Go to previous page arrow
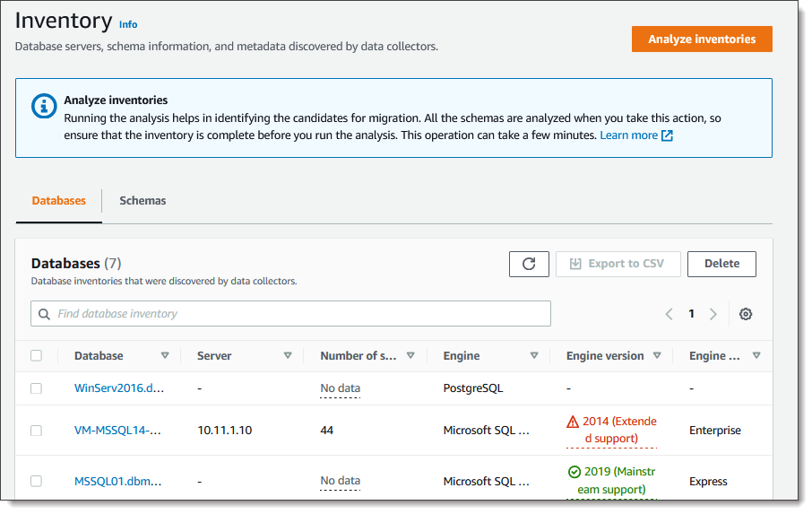812x514 pixels. point(669,314)
